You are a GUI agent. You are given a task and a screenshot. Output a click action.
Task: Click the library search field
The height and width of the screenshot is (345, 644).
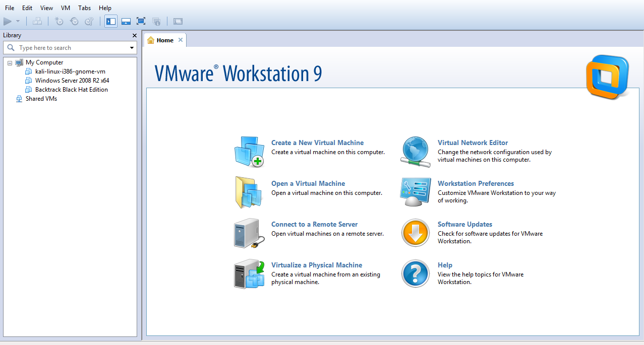tap(70, 48)
